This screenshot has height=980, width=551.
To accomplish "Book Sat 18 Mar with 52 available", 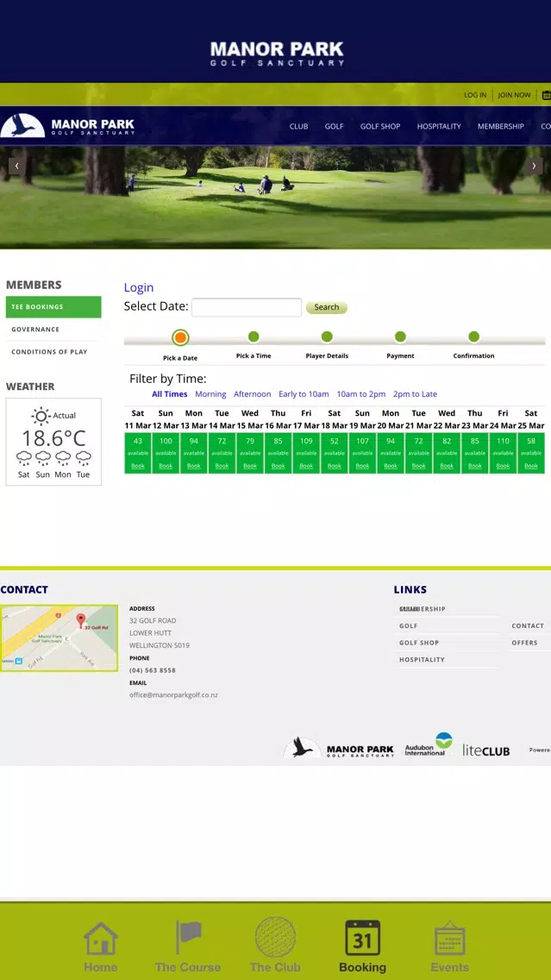I will (335, 466).
